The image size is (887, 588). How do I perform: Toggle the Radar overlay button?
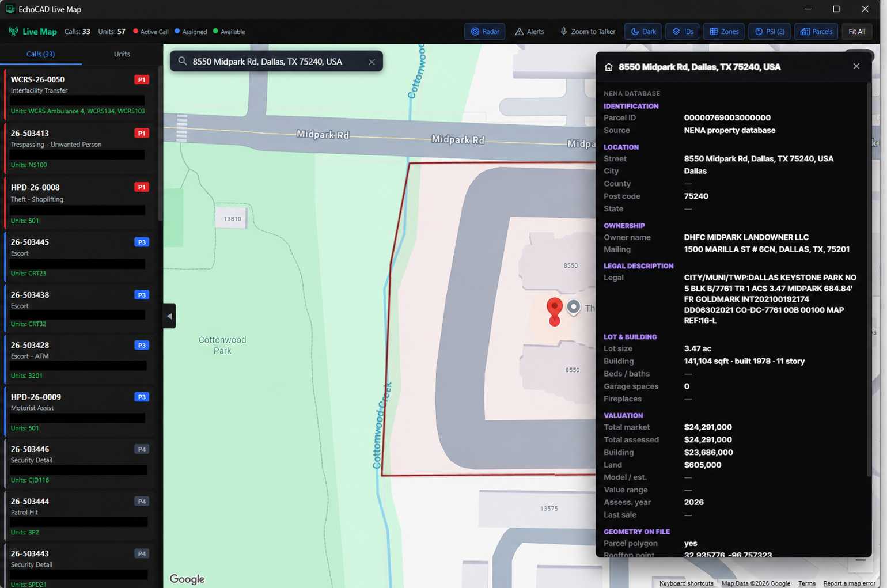(x=484, y=32)
